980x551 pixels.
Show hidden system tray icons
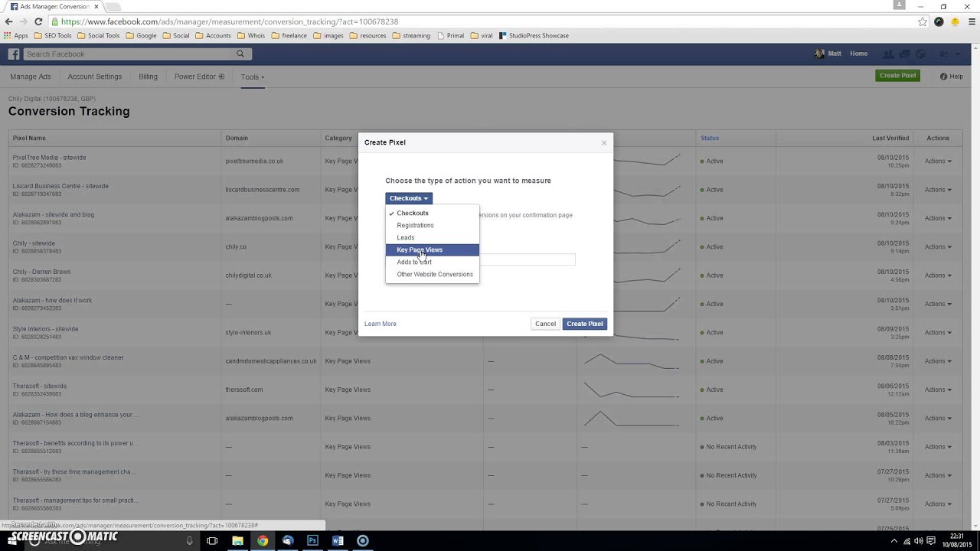point(893,541)
